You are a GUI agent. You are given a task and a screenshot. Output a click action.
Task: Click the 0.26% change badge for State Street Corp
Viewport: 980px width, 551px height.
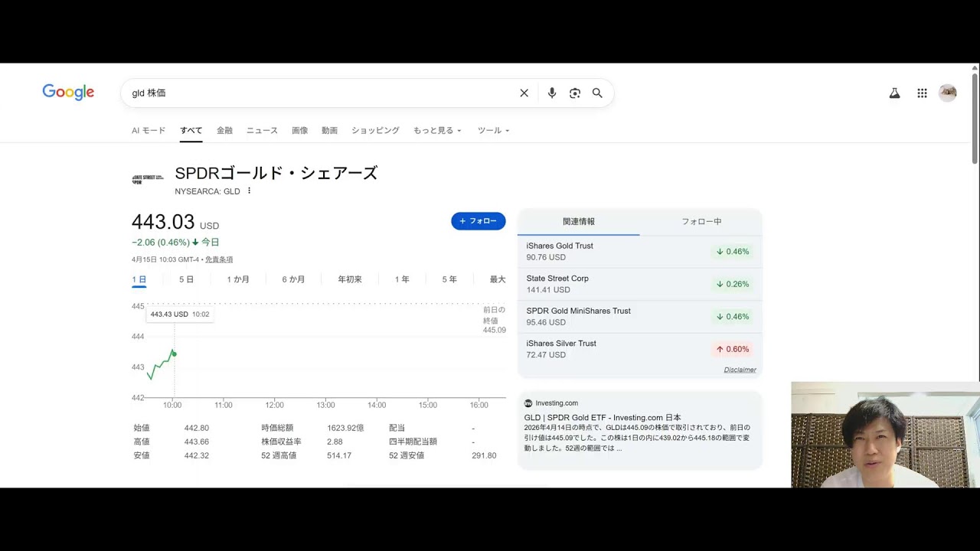[x=733, y=284]
